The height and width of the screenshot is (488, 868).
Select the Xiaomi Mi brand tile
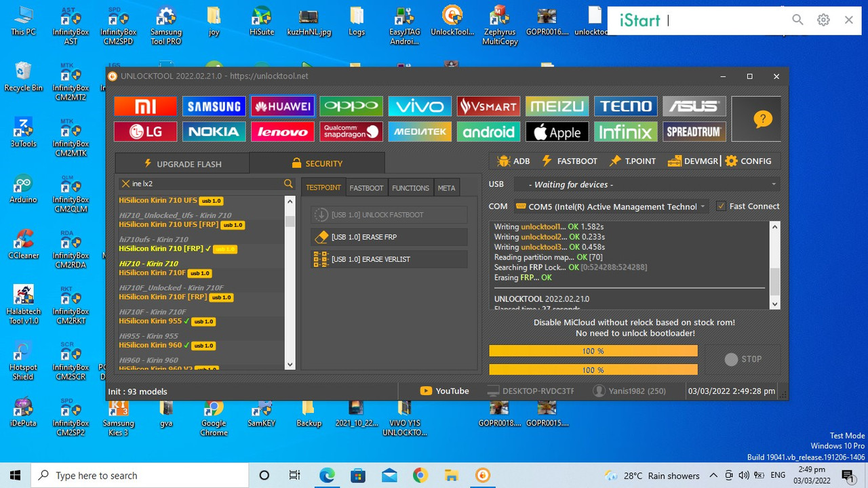(x=145, y=106)
